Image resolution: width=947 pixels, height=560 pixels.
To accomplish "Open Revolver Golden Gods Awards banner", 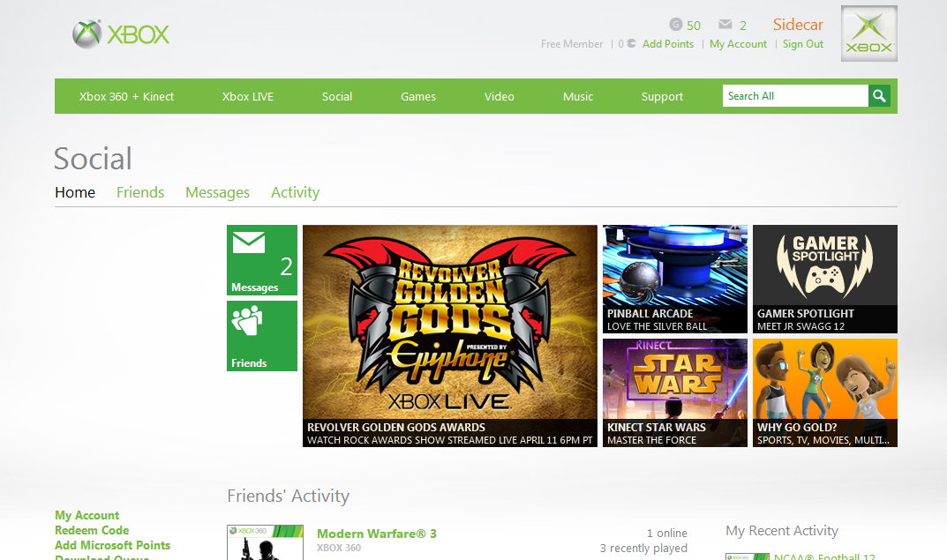I will coord(450,336).
